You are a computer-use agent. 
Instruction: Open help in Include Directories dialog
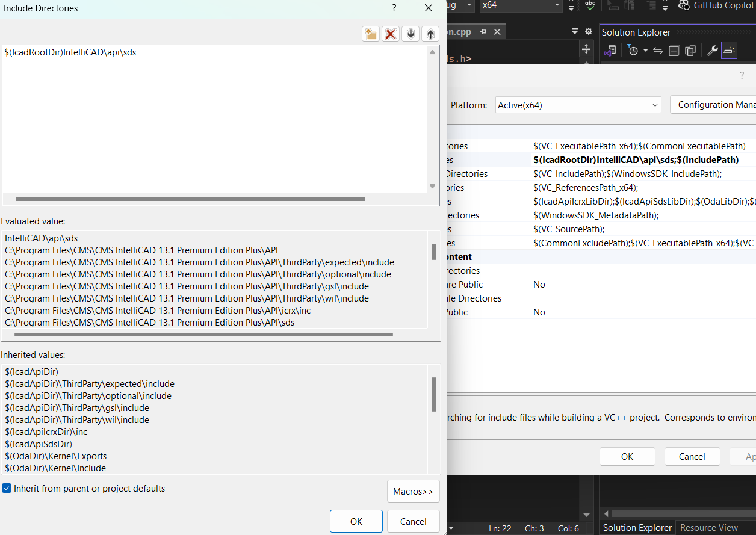point(394,8)
